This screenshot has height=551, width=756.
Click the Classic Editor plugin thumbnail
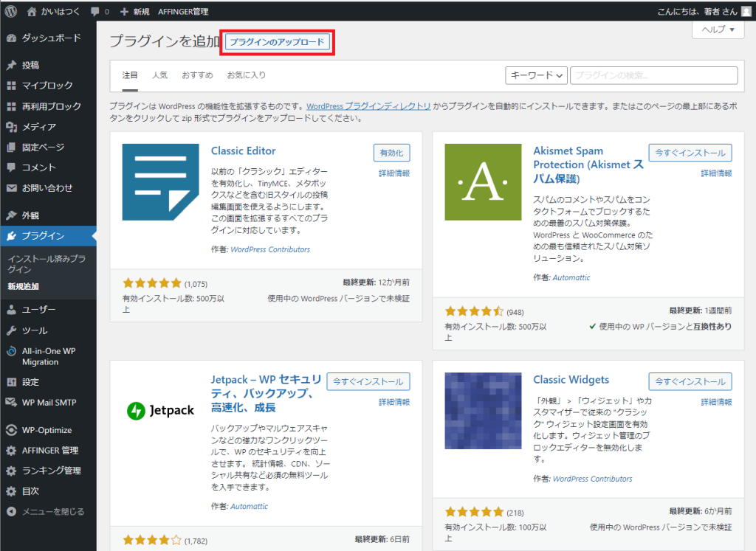pos(160,182)
